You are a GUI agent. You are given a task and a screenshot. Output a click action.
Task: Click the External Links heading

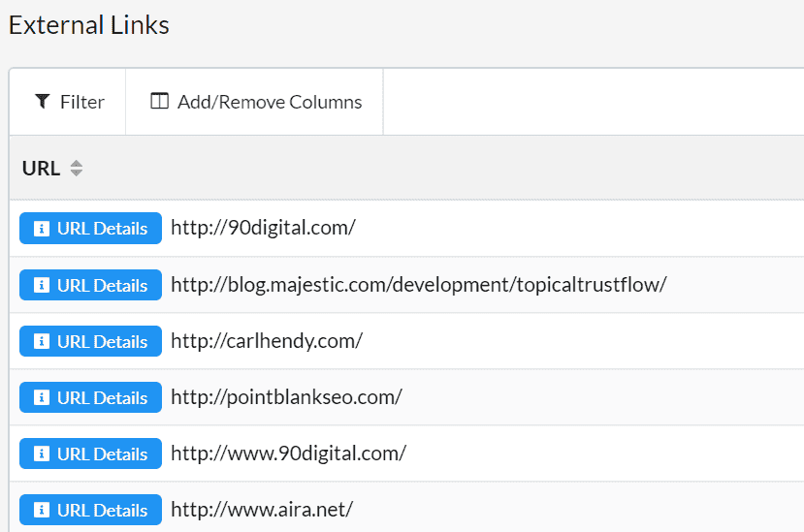[88, 25]
